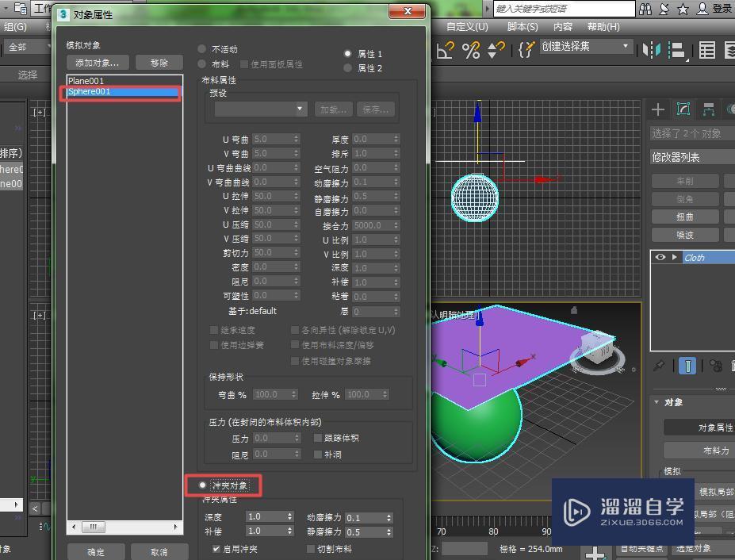This screenshot has height=560, width=735.
Task: Click the keyword search input field
Action: click(x=564, y=9)
